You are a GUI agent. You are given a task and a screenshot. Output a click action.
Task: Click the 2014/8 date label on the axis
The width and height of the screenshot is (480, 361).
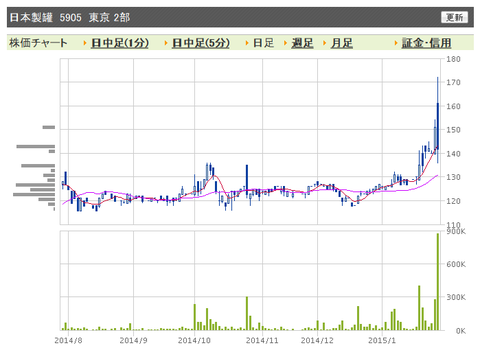68,340
